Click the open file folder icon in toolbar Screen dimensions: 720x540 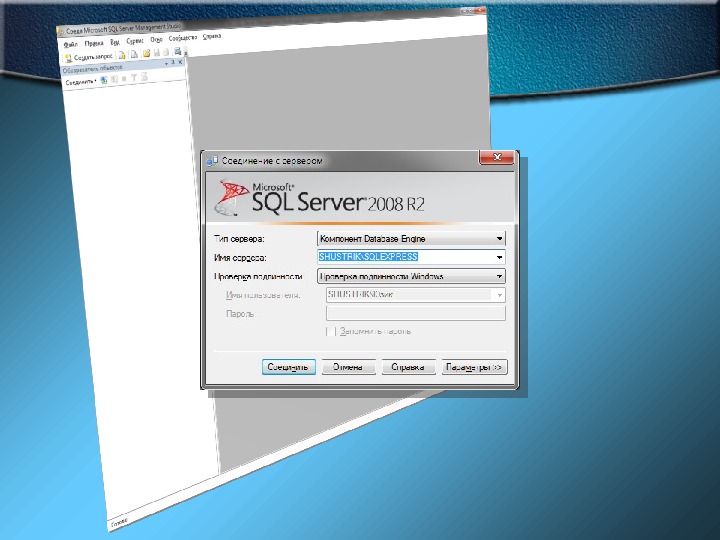coord(146,53)
